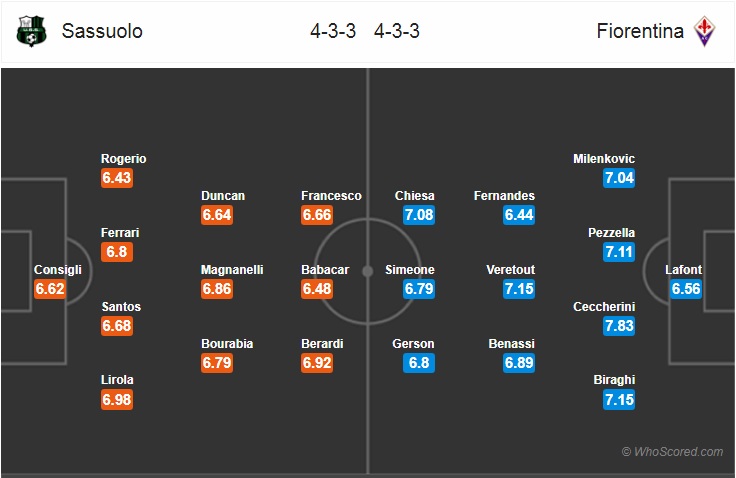
Task: Click the Fiorentina 4-3-3 formation text
Action: 397,31
